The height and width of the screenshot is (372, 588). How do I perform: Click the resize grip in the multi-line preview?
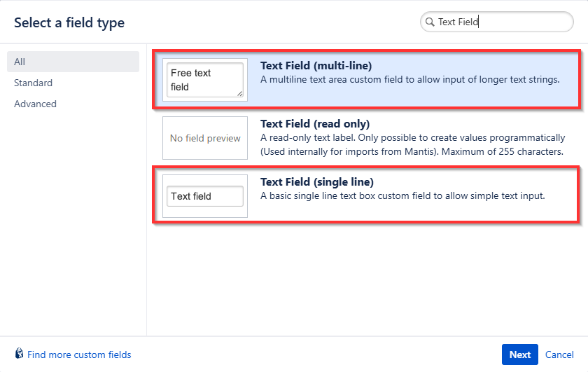click(x=240, y=93)
